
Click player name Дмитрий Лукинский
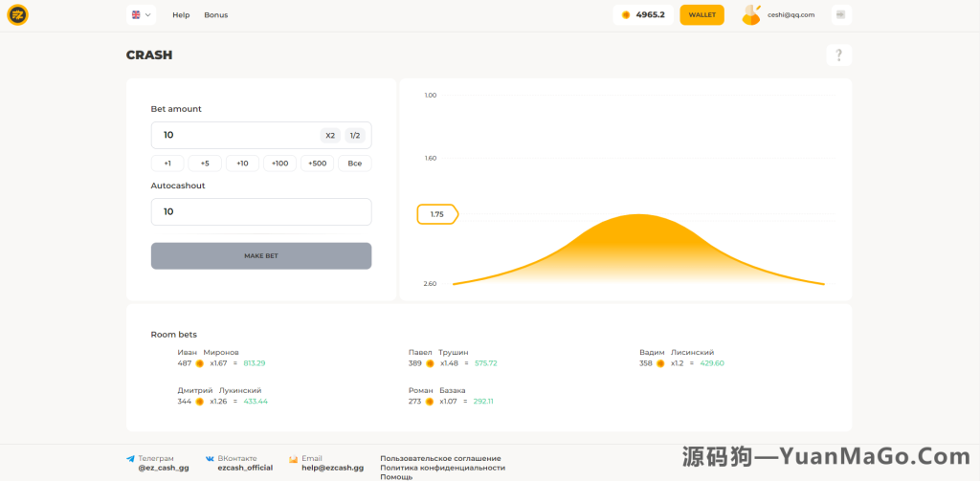click(x=219, y=390)
